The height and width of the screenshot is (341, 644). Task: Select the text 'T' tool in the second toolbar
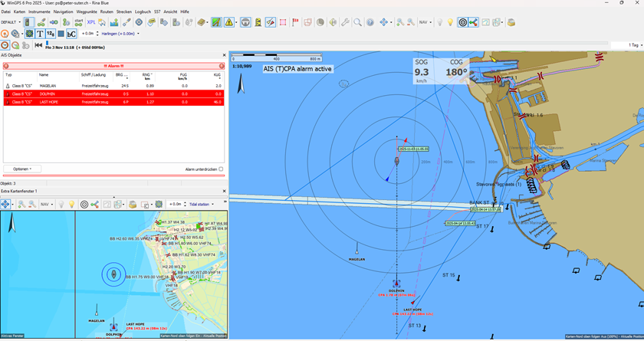pos(40,34)
